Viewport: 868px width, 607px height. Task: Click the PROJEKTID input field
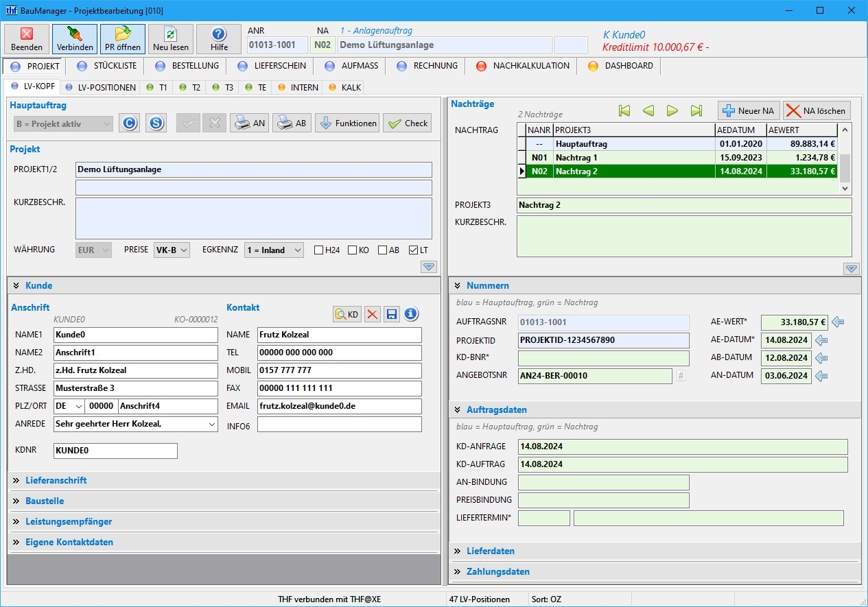point(603,340)
